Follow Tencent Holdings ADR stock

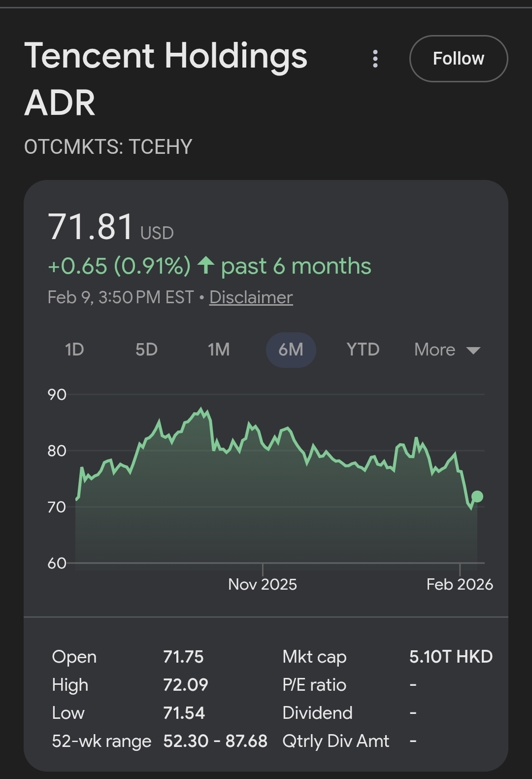click(458, 59)
